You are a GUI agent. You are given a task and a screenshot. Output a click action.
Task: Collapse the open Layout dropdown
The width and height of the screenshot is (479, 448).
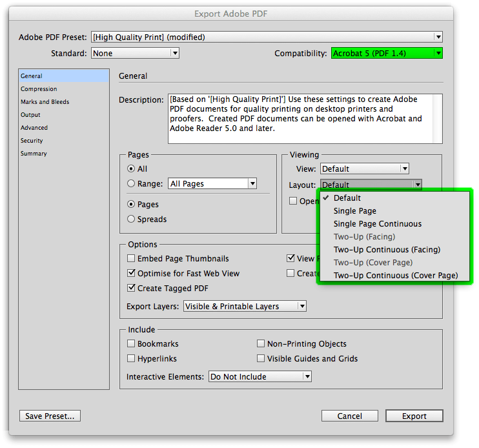[371, 185]
